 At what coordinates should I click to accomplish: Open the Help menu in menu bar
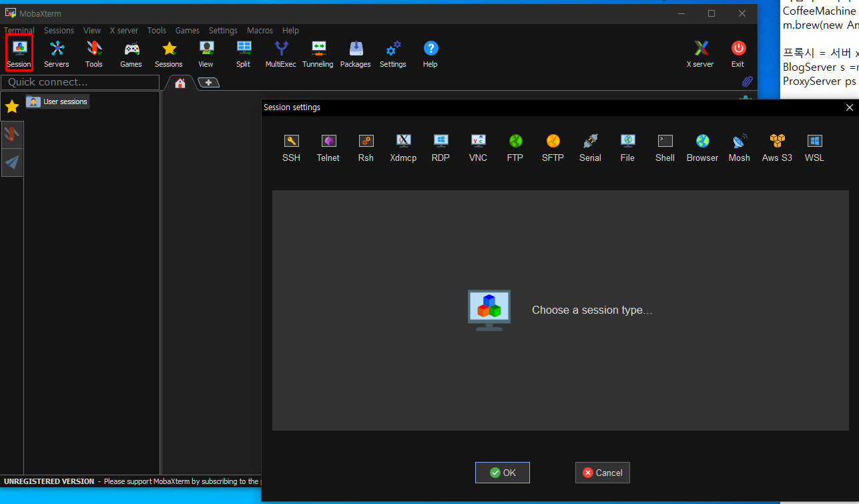click(x=290, y=31)
